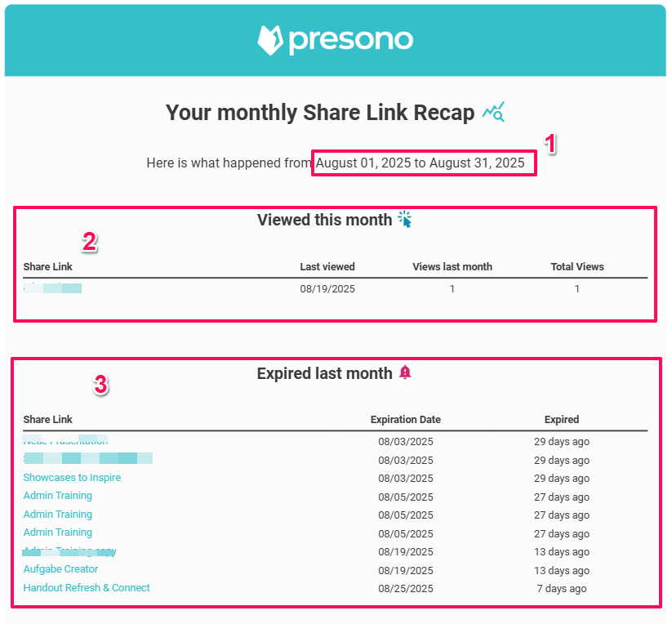Image resolution: width=672 pixels, height=624 pixels.
Task: Click the Total Views column header
Action: pos(577,267)
